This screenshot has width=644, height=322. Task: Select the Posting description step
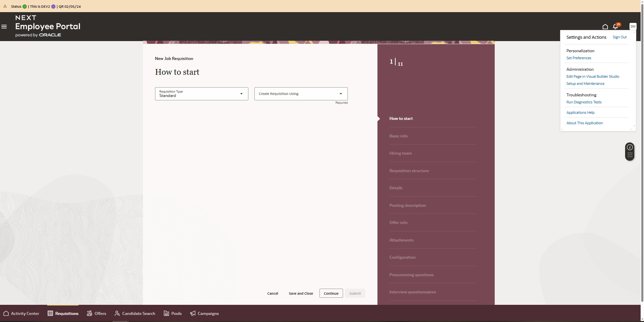[407, 205]
